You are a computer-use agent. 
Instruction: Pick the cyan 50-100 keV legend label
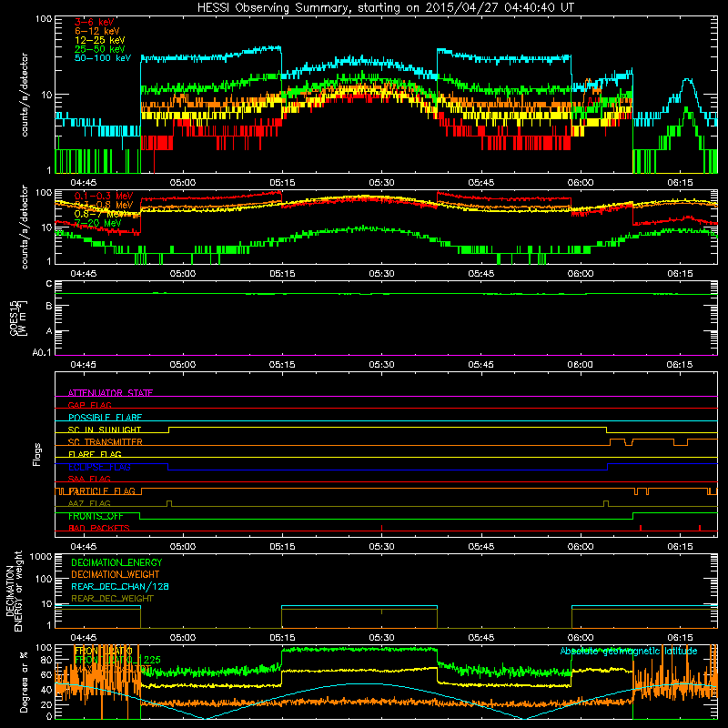point(103,58)
